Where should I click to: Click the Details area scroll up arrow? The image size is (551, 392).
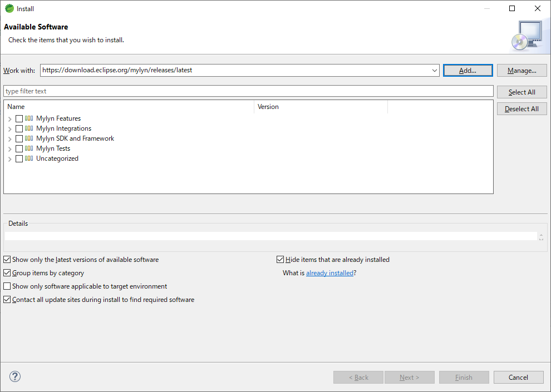541,235
